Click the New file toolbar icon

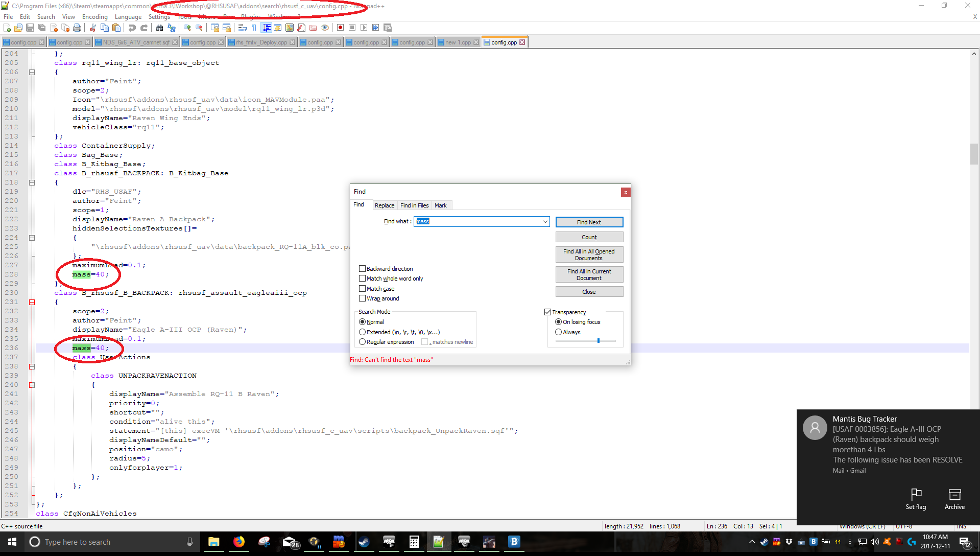coord(7,28)
